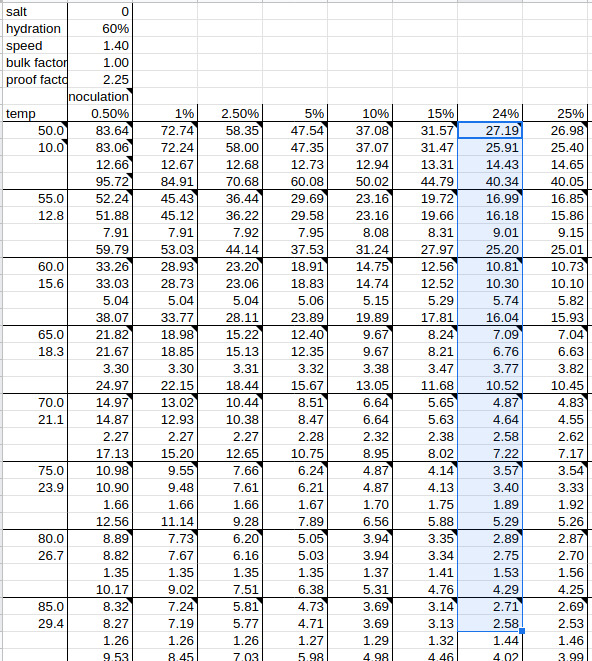The width and height of the screenshot is (592, 661).
Task: Click the 25% column header
Action: click(555, 113)
